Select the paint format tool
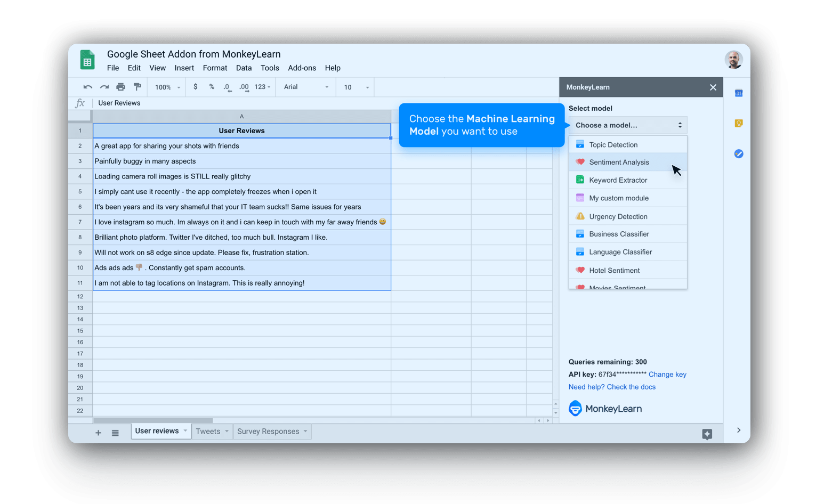 pos(138,87)
